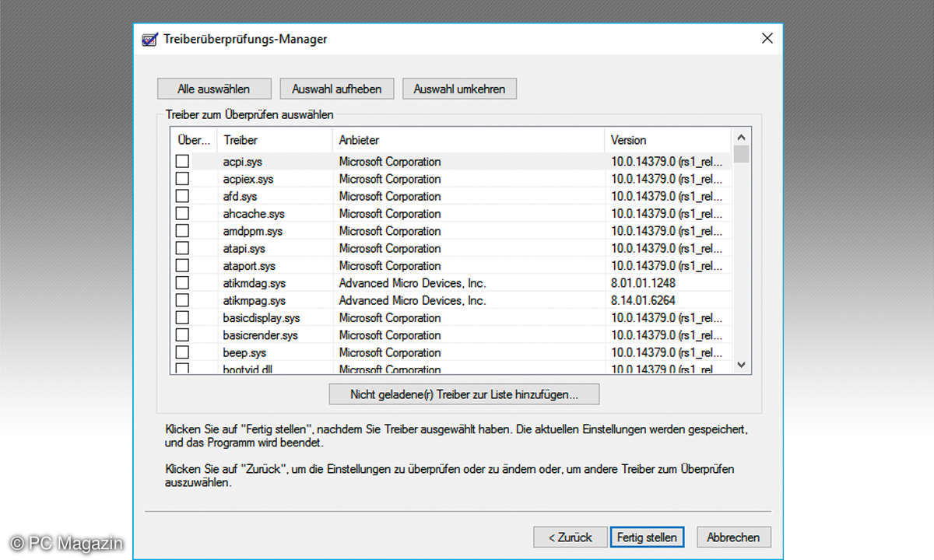The width and height of the screenshot is (934, 560).
Task: Click the version 8.01.01.1248 cell
Action: pyautogui.click(x=644, y=283)
